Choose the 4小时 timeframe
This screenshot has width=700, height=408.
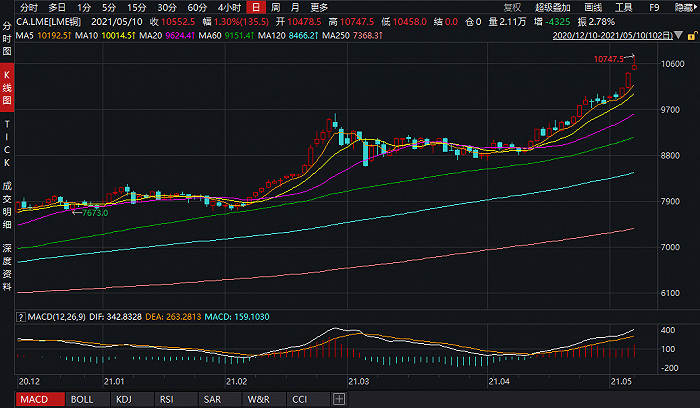click(x=229, y=7)
